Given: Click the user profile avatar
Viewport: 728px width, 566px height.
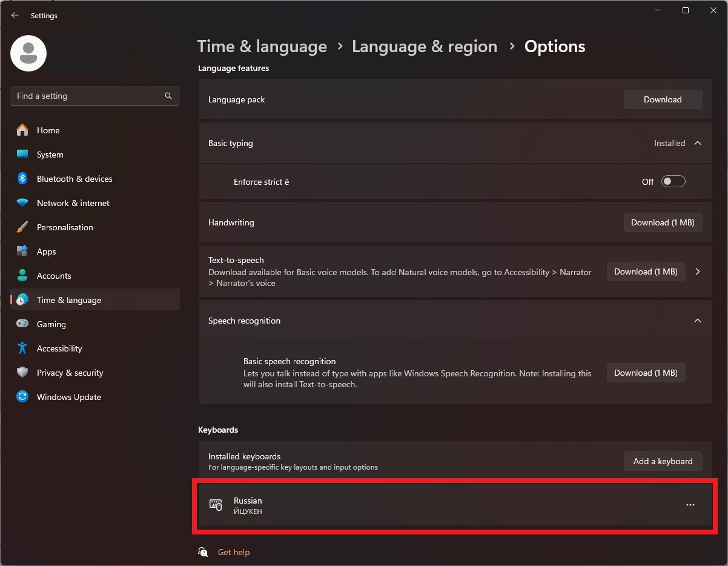Looking at the screenshot, I should pyautogui.click(x=28, y=53).
